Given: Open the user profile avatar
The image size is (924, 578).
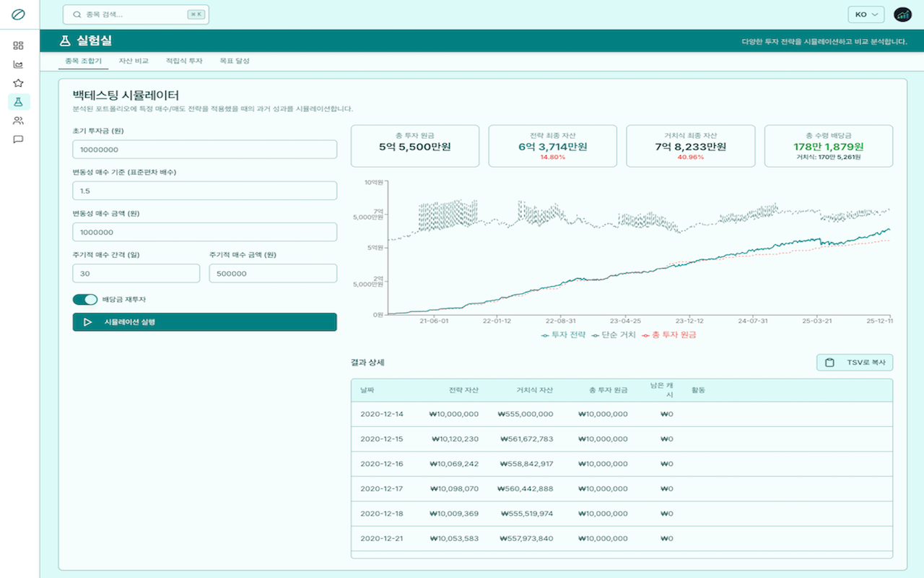Looking at the screenshot, I should point(902,14).
